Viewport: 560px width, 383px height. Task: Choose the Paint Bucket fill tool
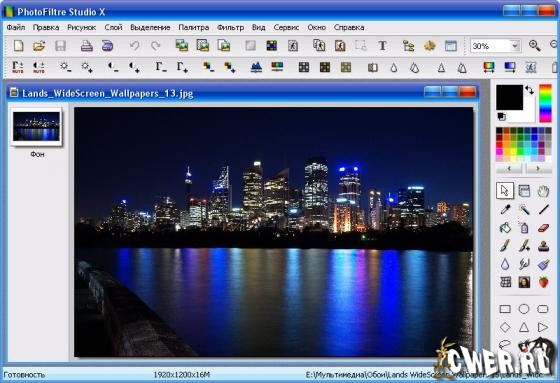(505, 228)
